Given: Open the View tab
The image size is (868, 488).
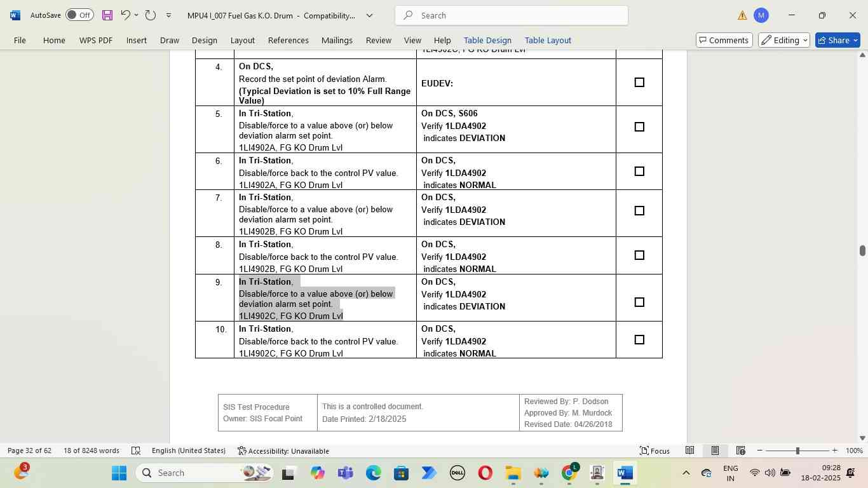Looking at the screenshot, I should click(x=412, y=40).
